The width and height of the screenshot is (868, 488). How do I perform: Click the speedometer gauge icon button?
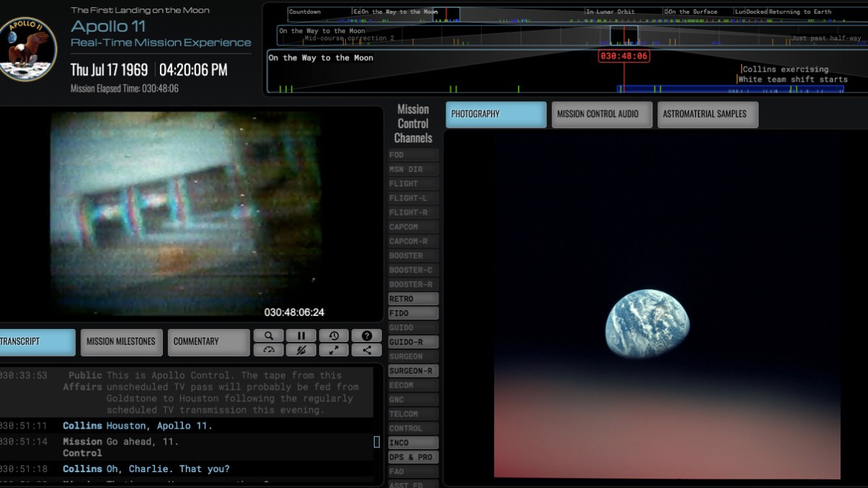tap(268, 350)
